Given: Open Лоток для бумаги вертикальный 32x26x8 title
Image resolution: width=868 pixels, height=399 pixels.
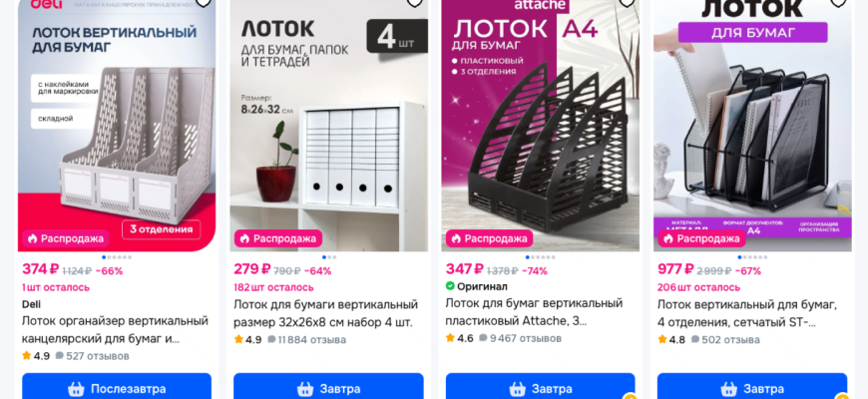Looking at the screenshot, I should (x=325, y=313).
